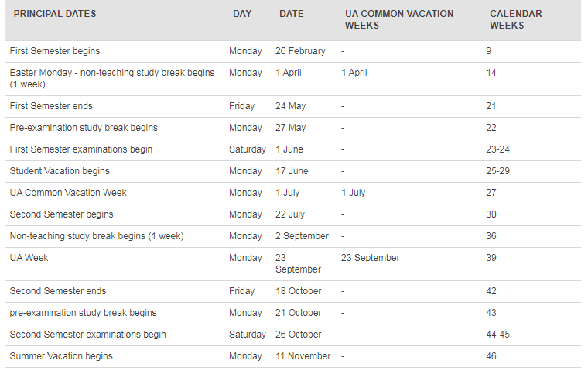Click the PRINCIPAL DATES column header

[x=55, y=14]
